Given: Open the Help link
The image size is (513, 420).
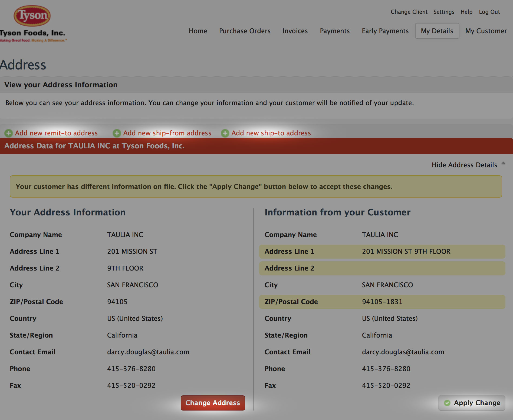Looking at the screenshot, I should [466, 12].
